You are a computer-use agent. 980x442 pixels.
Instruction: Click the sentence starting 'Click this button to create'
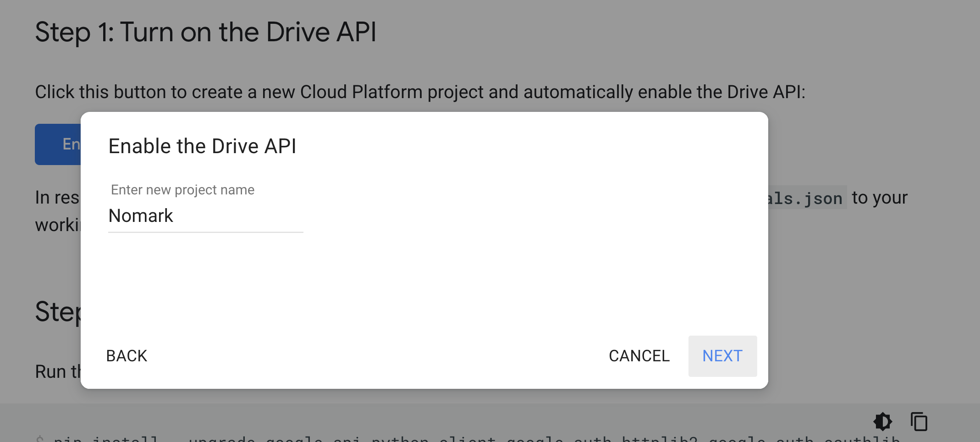pyautogui.click(x=420, y=92)
